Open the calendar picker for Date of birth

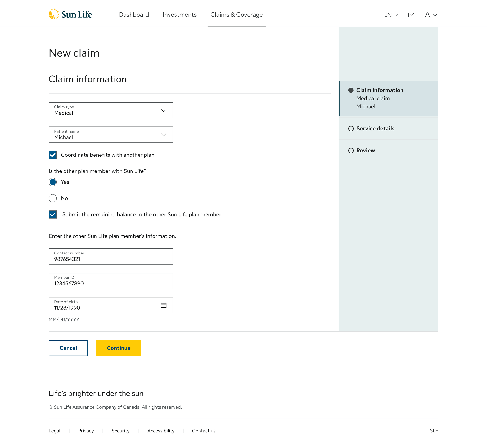click(164, 305)
